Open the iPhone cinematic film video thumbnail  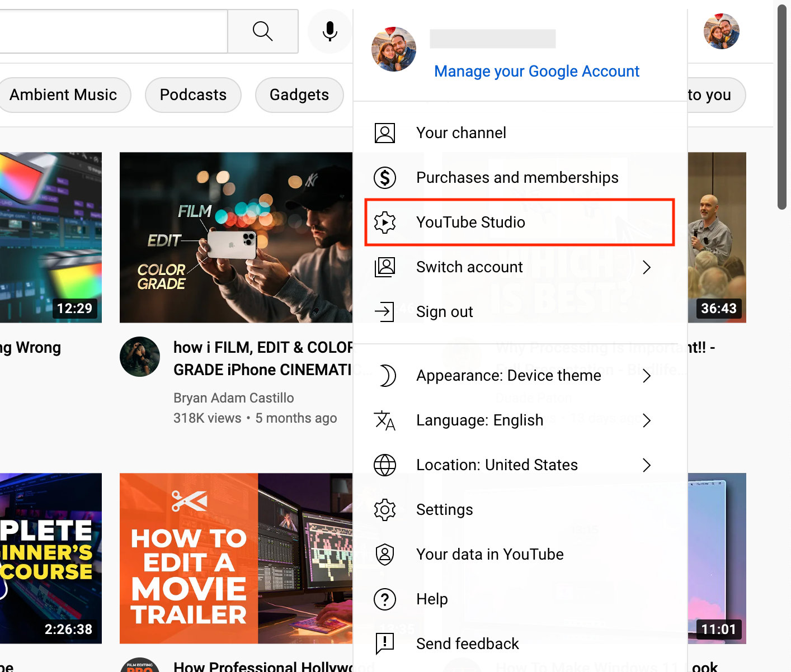pyautogui.click(x=236, y=238)
